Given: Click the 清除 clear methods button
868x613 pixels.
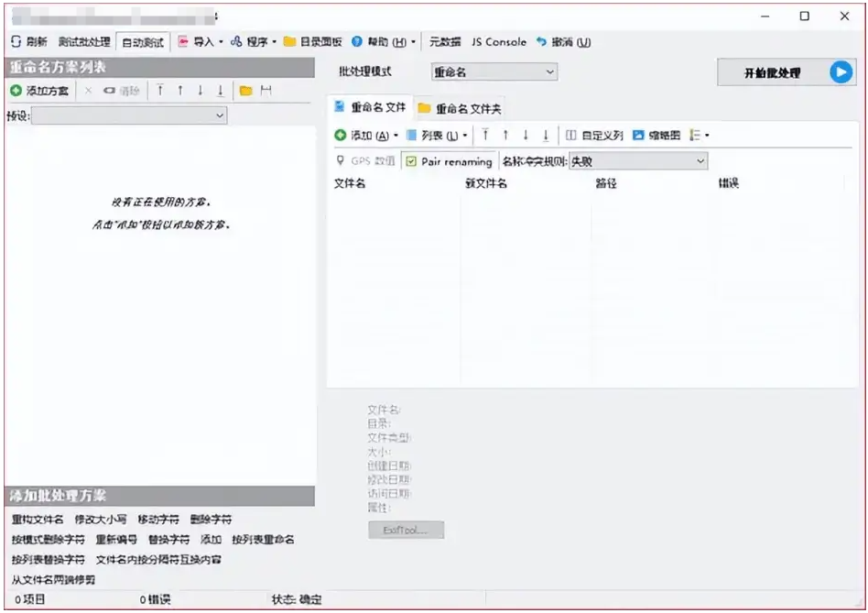Looking at the screenshot, I should tap(121, 91).
